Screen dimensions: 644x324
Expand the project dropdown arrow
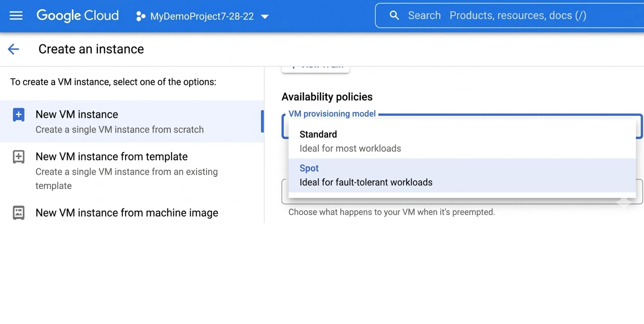265,17
